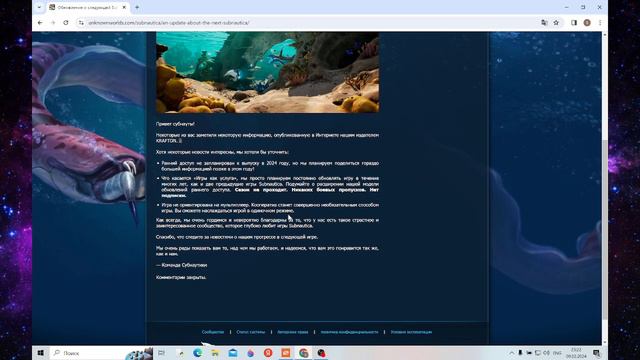Open the 'Политика конфиденциальности' footer link

tap(349, 332)
